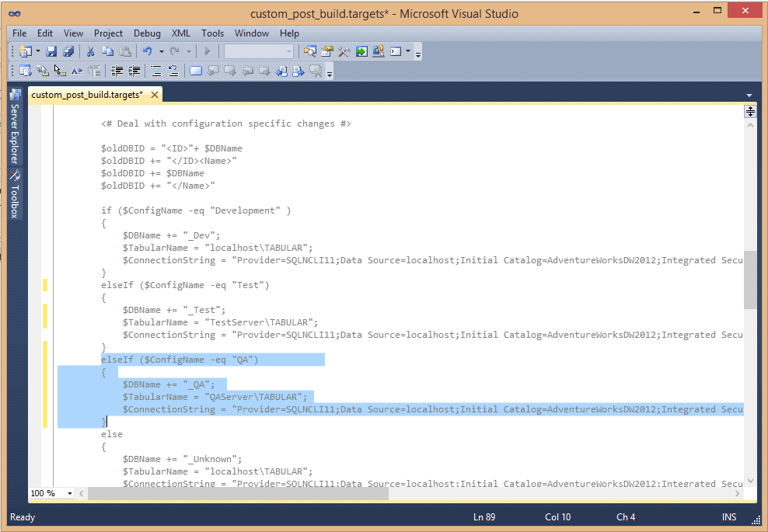768x532 pixels.
Task: Click the Redo icon
Action: 174,51
